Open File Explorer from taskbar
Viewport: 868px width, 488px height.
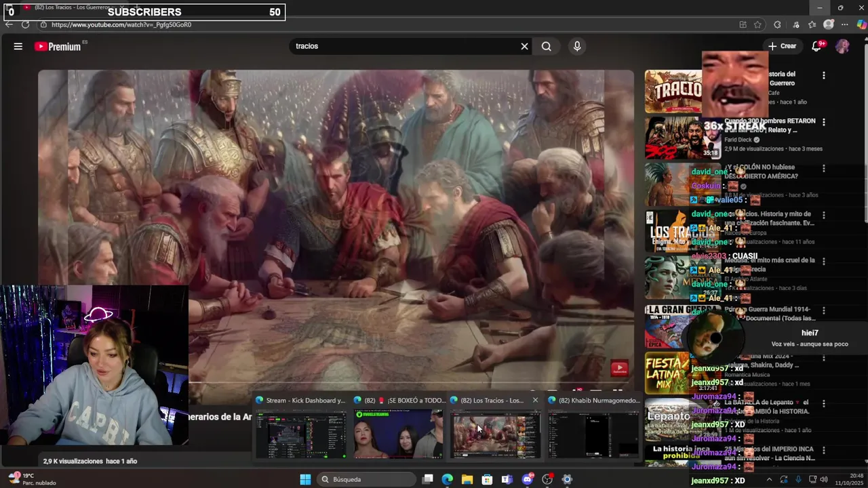pyautogui.click(x=467, y=479)
